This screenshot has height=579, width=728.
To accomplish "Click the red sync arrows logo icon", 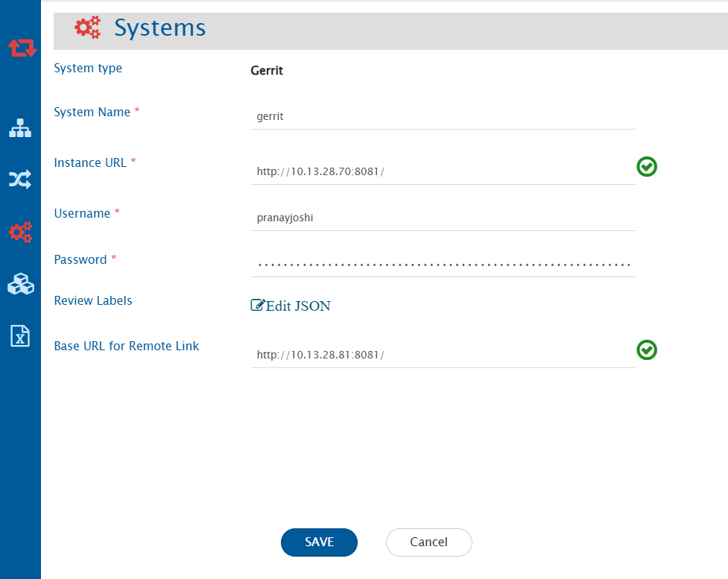I will click(x=21, y=48).
